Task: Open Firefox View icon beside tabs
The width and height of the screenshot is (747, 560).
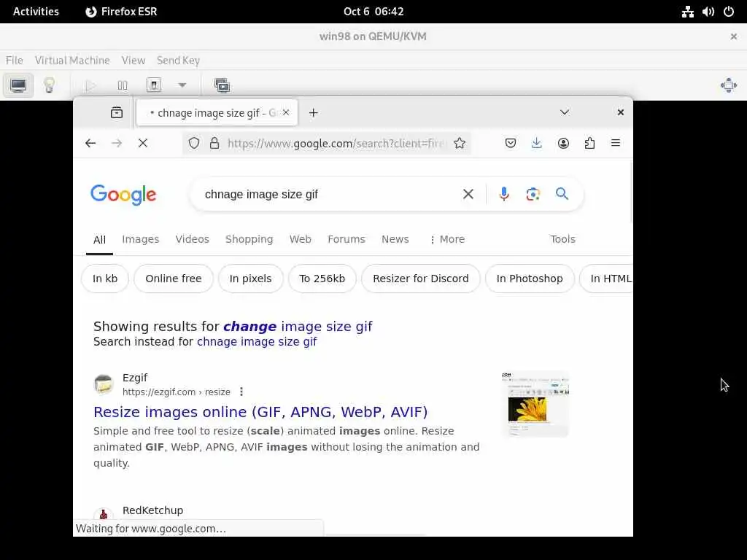Action: [117, 113]
